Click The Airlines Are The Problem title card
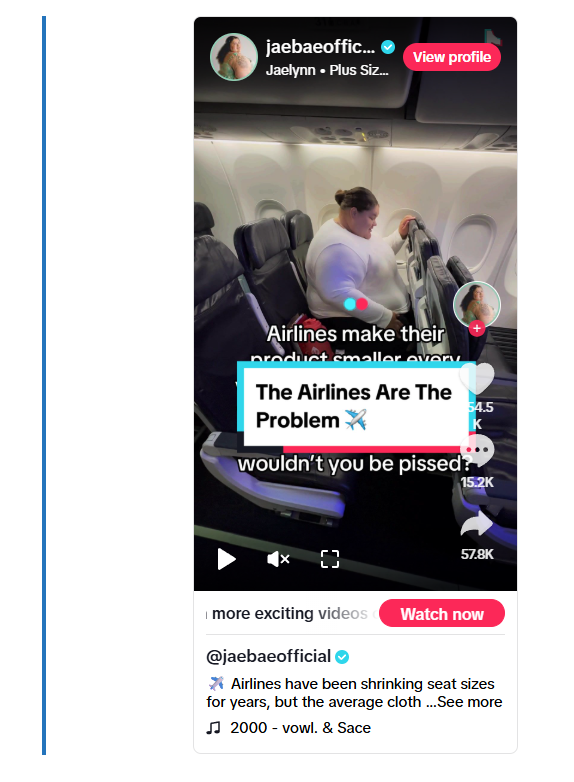The image size is (574, 782). [355, 406]
